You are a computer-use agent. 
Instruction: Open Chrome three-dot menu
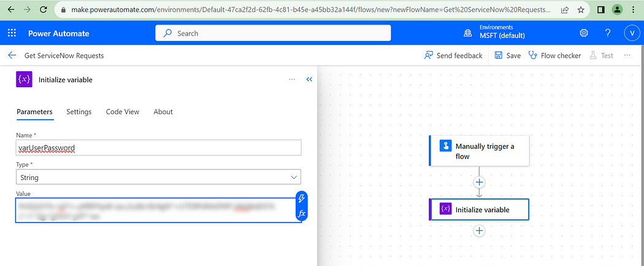632,9
